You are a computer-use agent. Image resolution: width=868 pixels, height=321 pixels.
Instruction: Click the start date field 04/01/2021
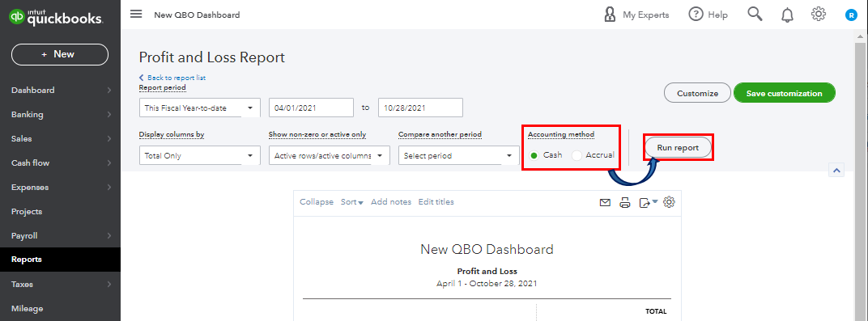click(x=311, y=108)
